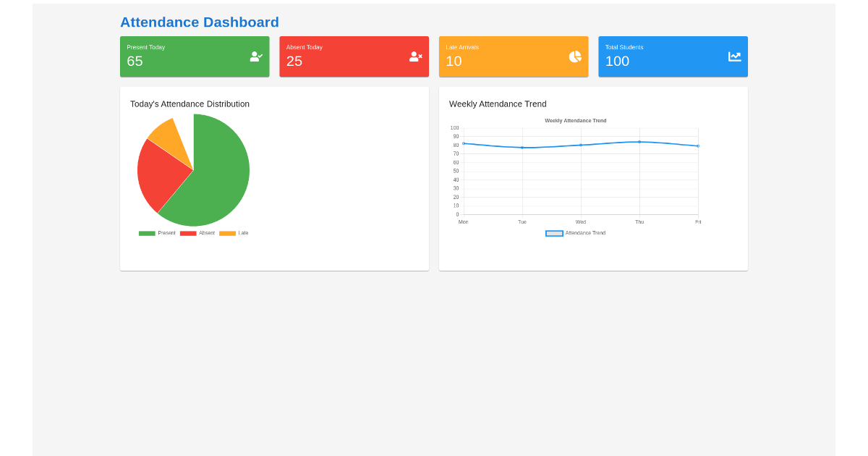Click the orange Late color swatch in the legend
Viewport: 868px width, 456px height.
coord(229,232)
